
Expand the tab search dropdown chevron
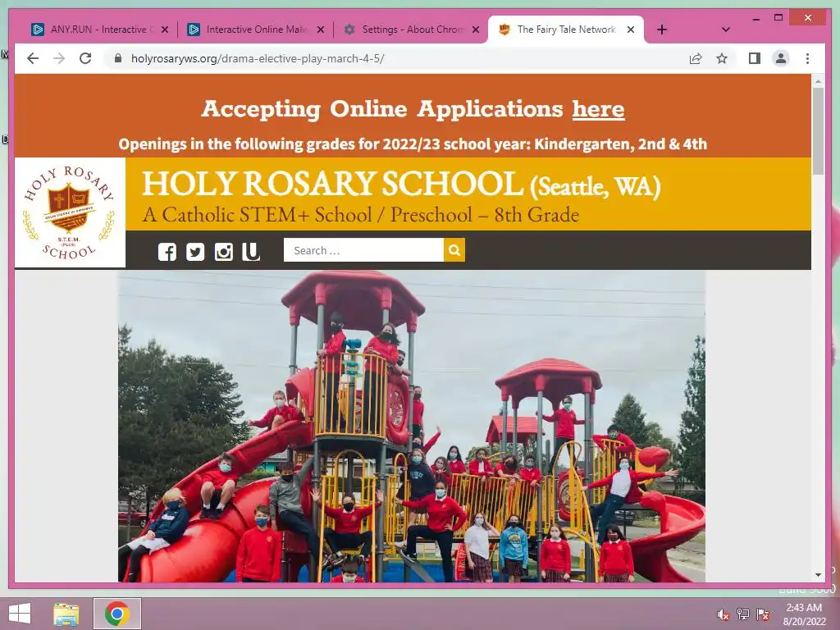tap(726, 30)
